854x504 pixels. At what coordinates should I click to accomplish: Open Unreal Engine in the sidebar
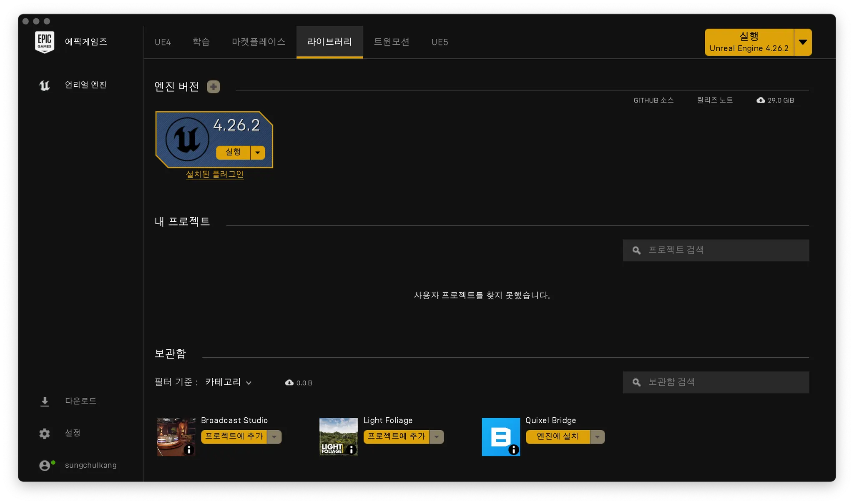tap(85, 85)
